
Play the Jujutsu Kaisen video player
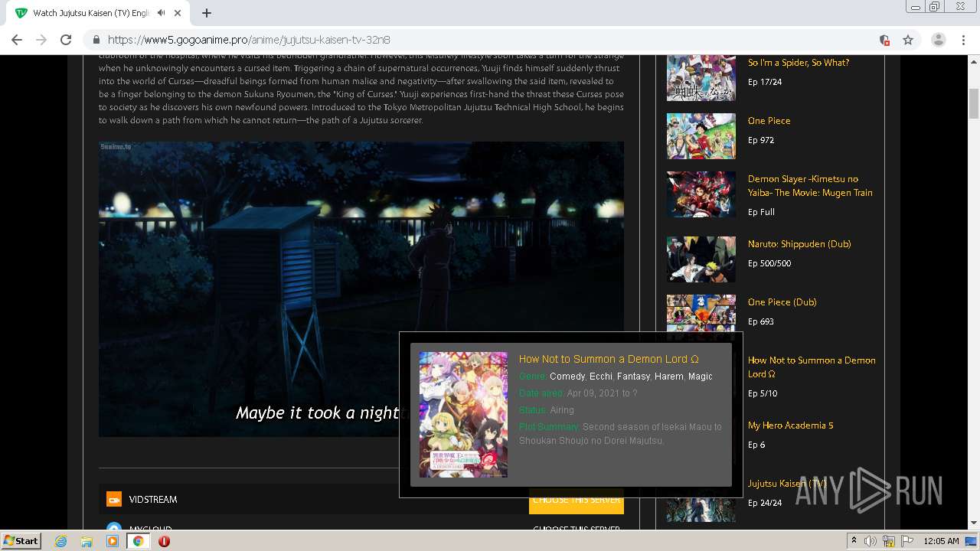click(361, 289)
